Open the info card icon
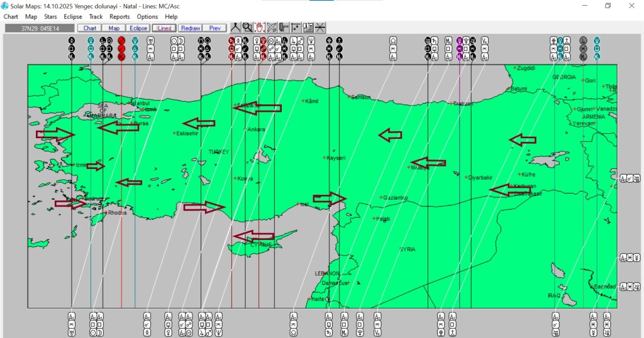This screenshot has width=644, height=338. pos(308,28)
